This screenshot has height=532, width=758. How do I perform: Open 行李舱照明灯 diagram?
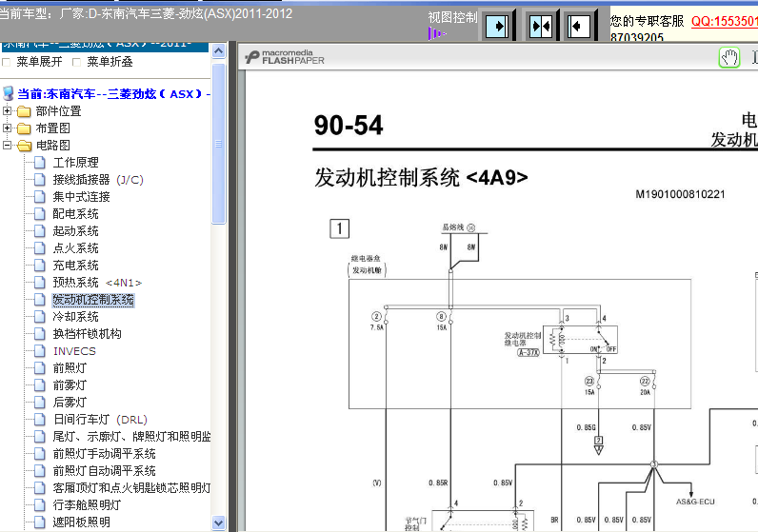87,505
